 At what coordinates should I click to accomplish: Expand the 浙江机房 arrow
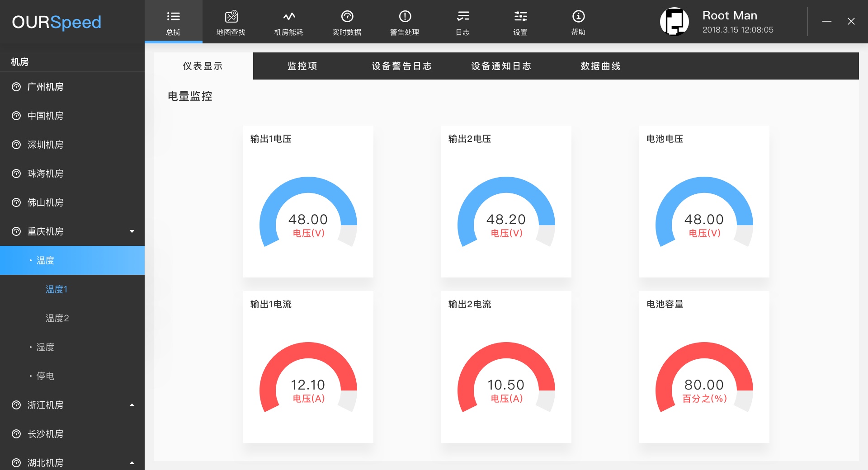click(x=132, y=405)
